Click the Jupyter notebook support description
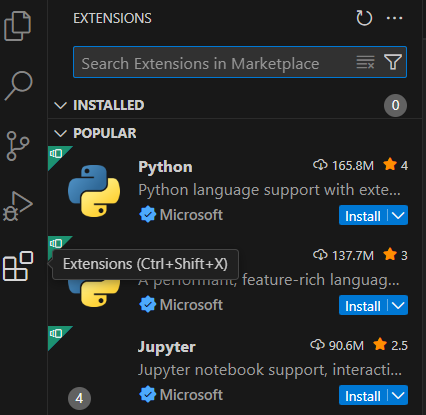 270,370
